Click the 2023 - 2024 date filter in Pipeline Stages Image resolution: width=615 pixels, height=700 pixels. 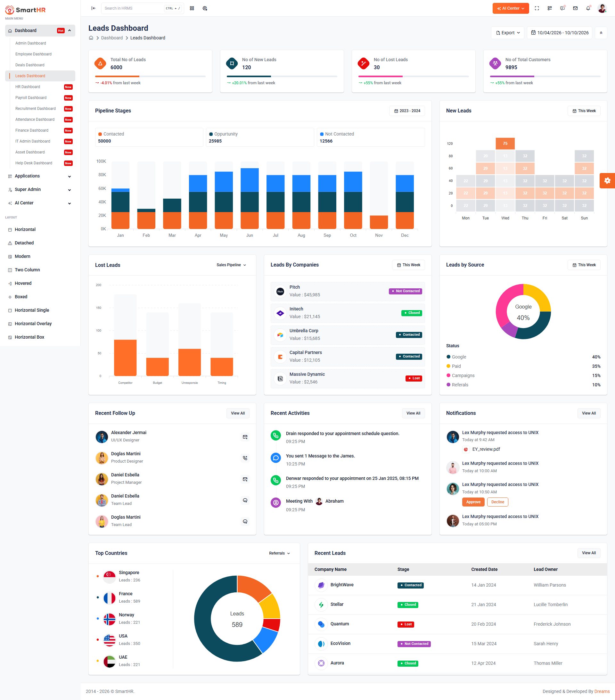(x=407, y=111)
